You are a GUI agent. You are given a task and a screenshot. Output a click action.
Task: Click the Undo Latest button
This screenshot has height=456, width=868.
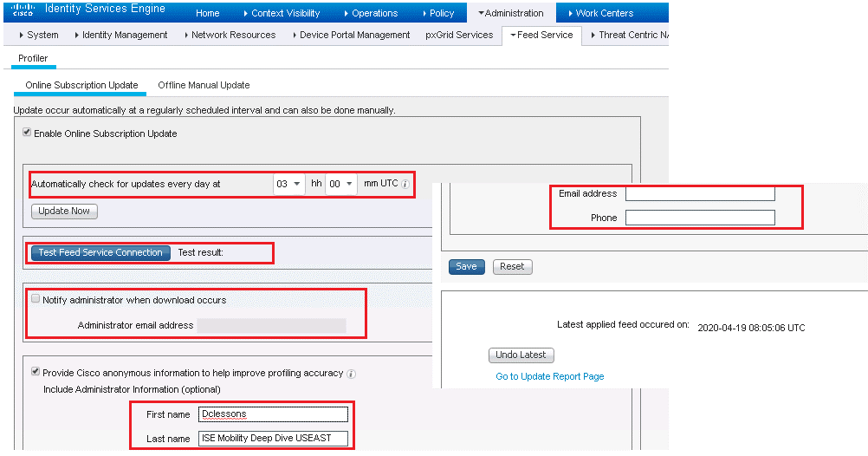click(521, 355)
